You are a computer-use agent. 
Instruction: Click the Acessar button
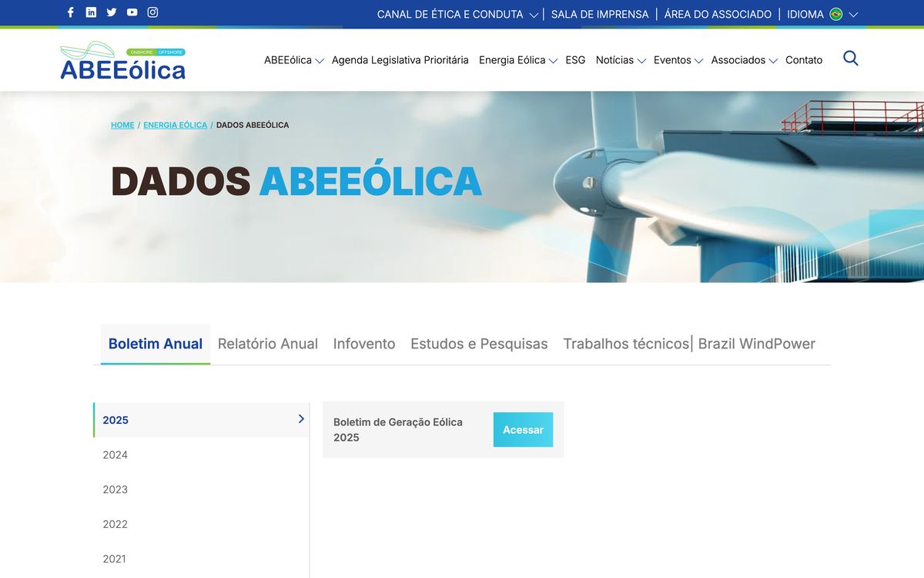coord(523,430)
